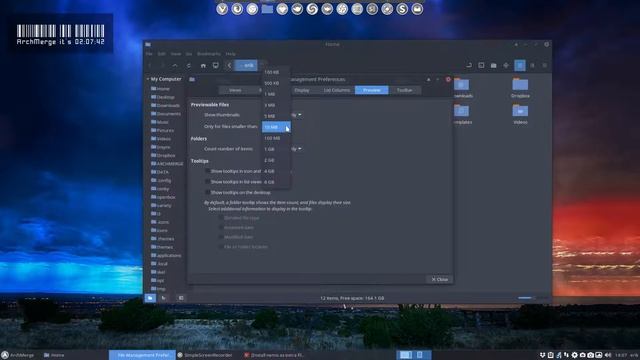Viewport: 640px width, 360px height.
Task: Open Home folder via toolbar house icon
Action: pyautogui.click(x=203, y=65)
